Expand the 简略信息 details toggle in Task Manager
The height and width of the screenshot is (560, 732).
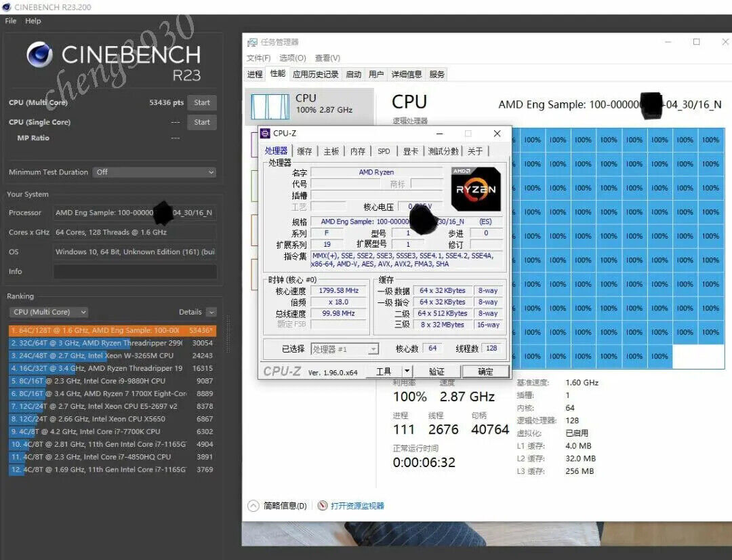click(254, 506)
